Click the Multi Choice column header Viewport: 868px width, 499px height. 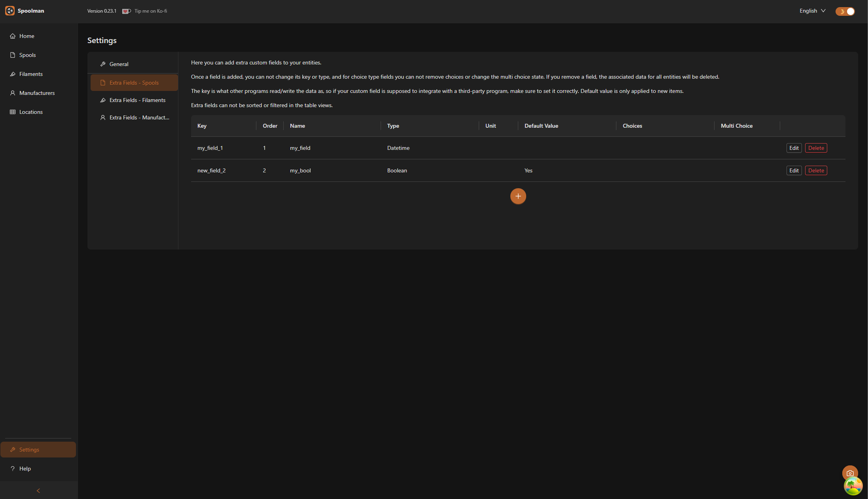tap(747, 126)
